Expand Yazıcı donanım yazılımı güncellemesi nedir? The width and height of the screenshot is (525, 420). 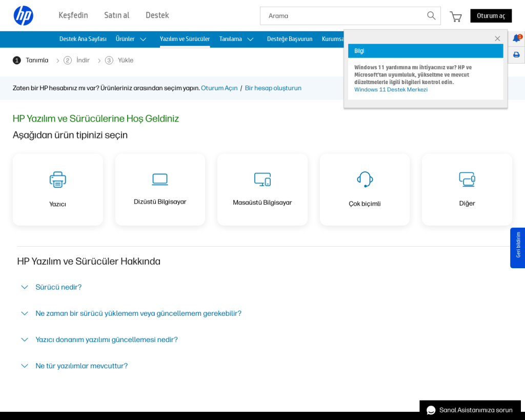(99, 339)
